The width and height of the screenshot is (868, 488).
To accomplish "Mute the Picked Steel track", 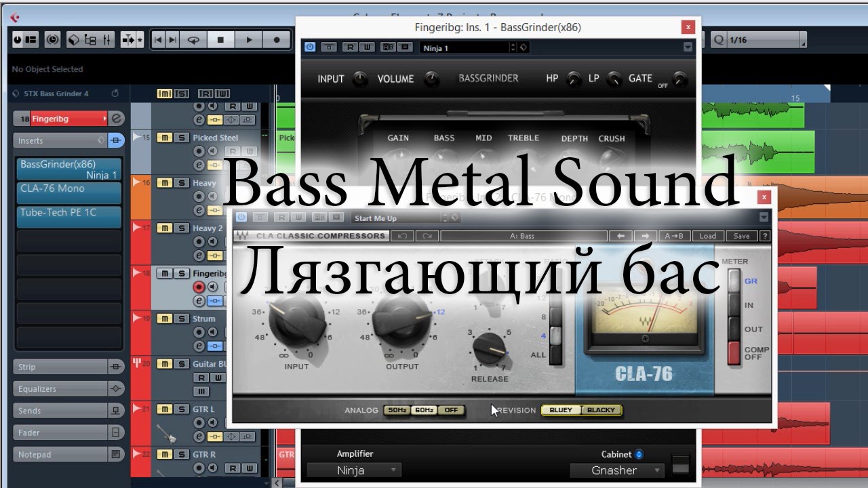I will coord(164,138).
